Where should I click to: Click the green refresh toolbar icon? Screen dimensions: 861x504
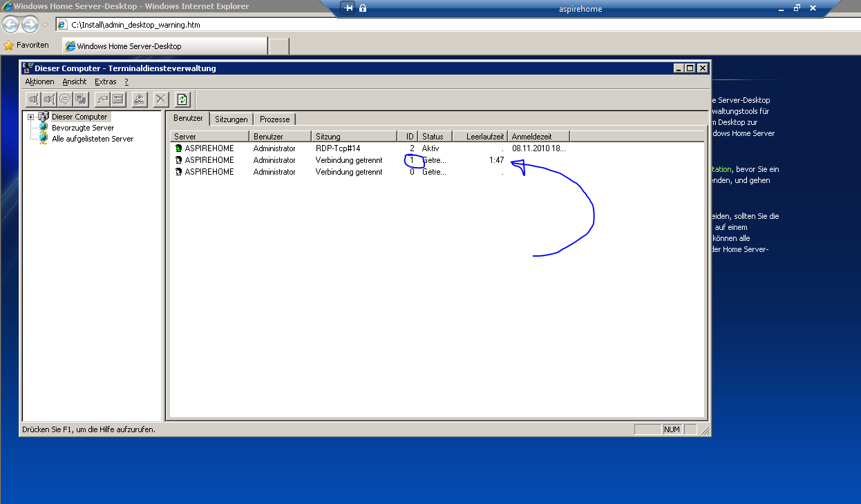(182, 99)
